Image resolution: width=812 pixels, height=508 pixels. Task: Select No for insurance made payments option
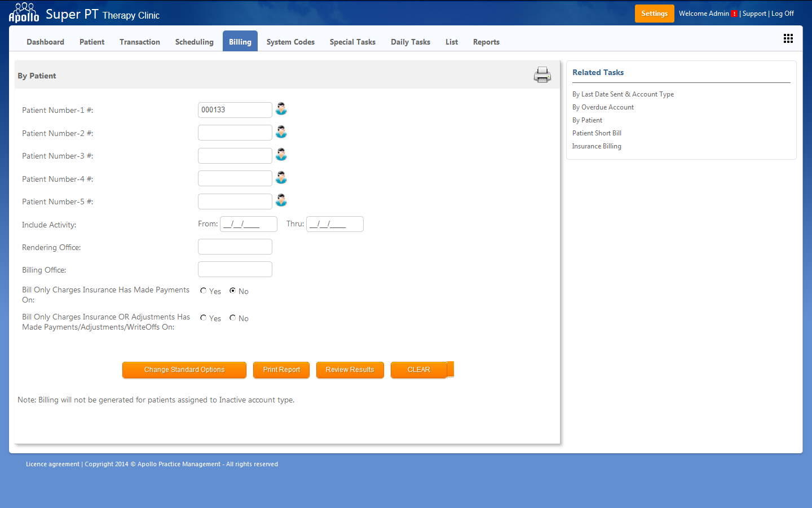pos(233,291)
